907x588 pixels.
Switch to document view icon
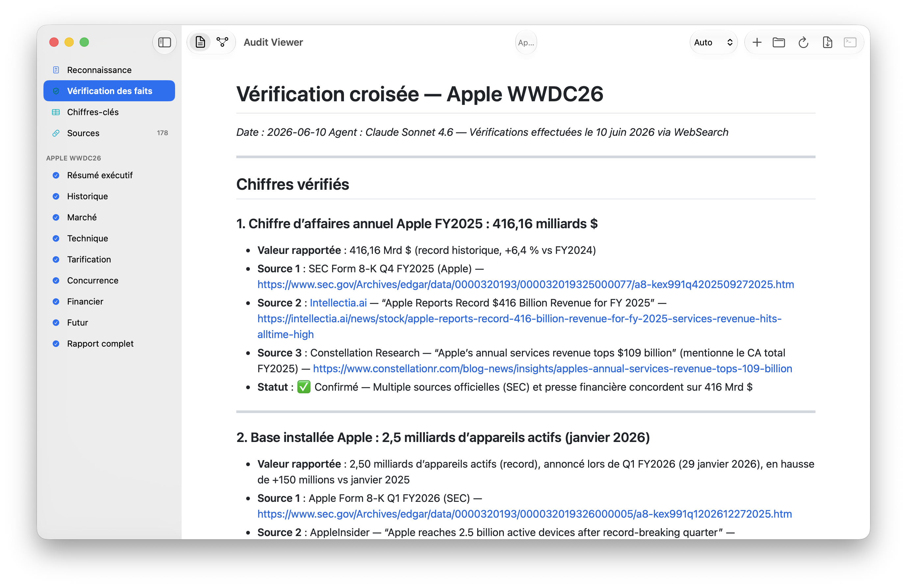(200, 42)
